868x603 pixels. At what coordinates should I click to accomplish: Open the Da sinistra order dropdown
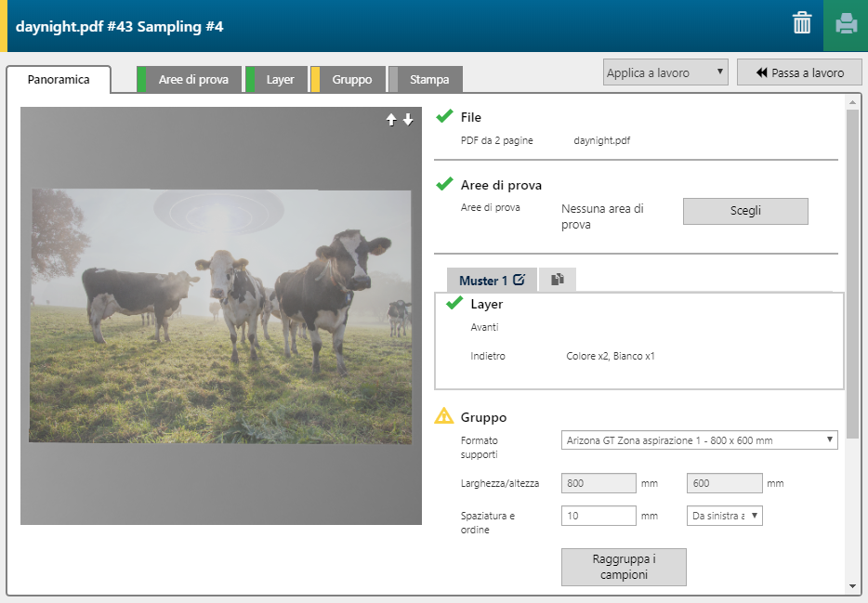tap(724, 516)
